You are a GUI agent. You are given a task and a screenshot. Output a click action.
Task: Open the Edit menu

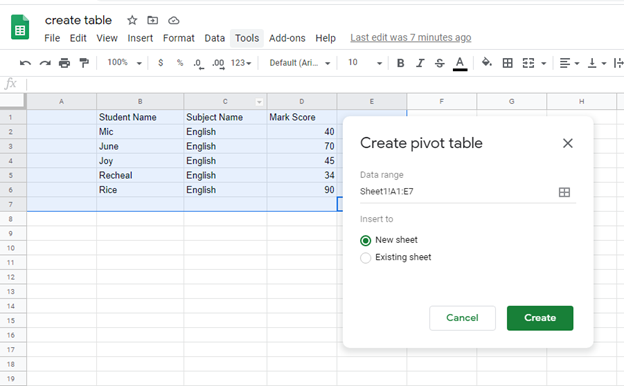tap(78, 38)
